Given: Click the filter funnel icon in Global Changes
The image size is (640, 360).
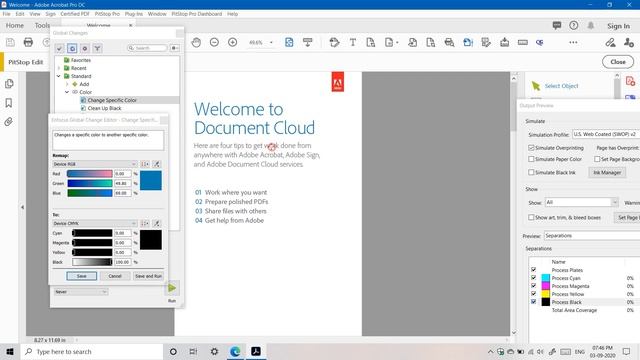Looking at the screenshot, I should 98,49.
